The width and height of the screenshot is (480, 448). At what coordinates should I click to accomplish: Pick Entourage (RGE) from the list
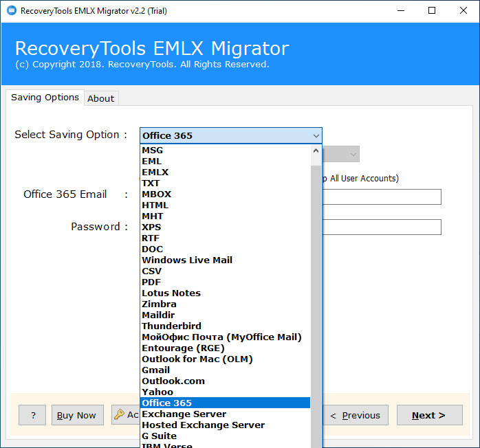coord(225,348)
